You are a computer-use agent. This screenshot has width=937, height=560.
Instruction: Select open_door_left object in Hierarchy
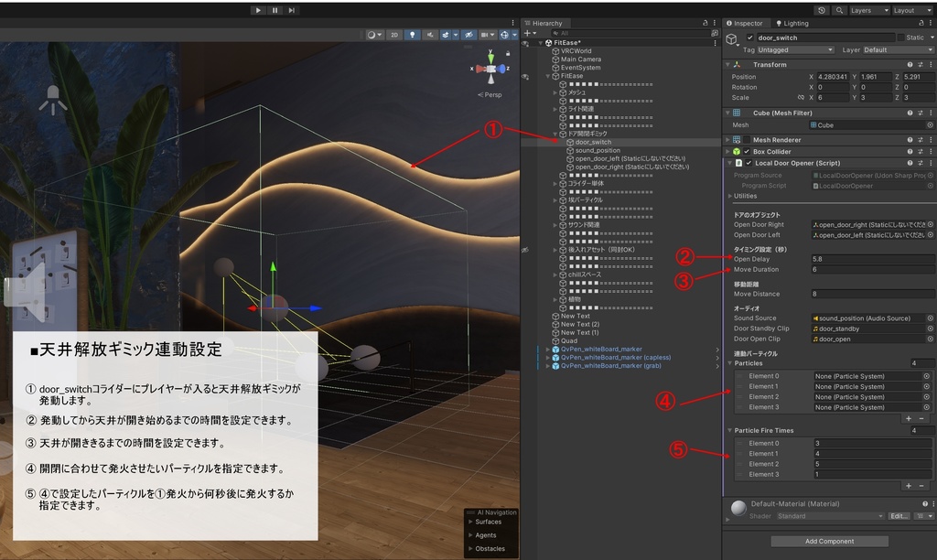630,159
